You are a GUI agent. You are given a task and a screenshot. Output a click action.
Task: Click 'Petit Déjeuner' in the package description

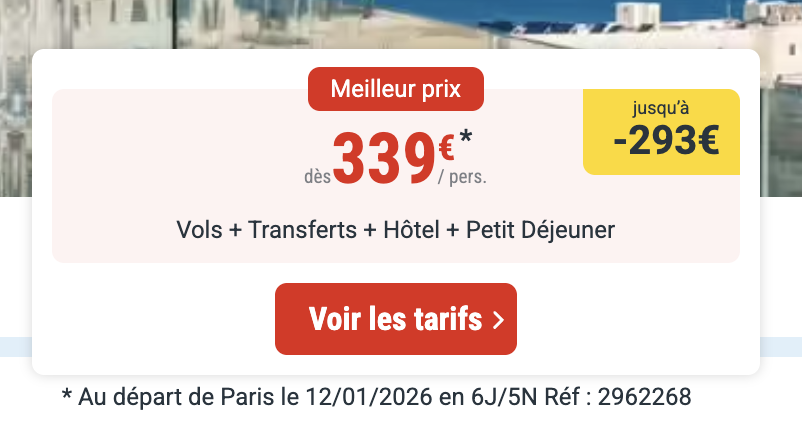540,230
